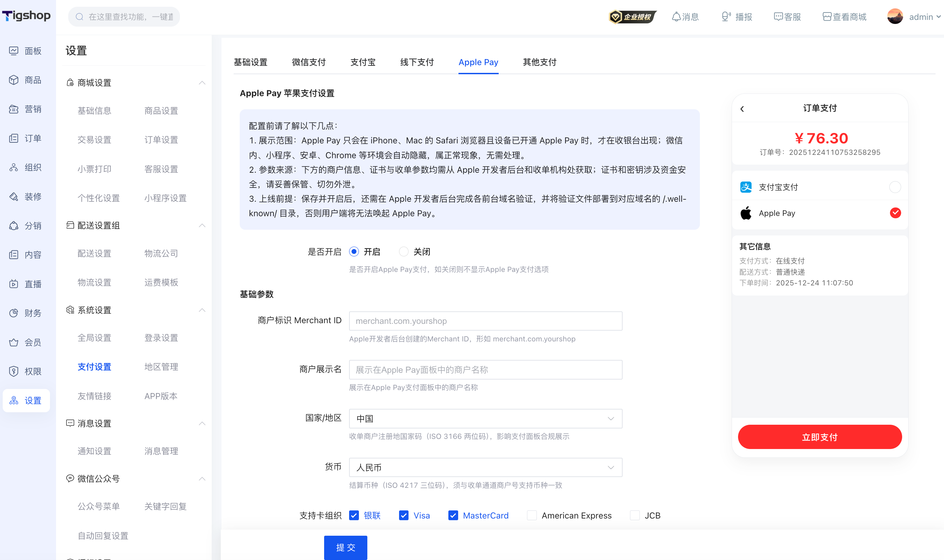Click the 商品 cube icon

[x=14, y=80]
